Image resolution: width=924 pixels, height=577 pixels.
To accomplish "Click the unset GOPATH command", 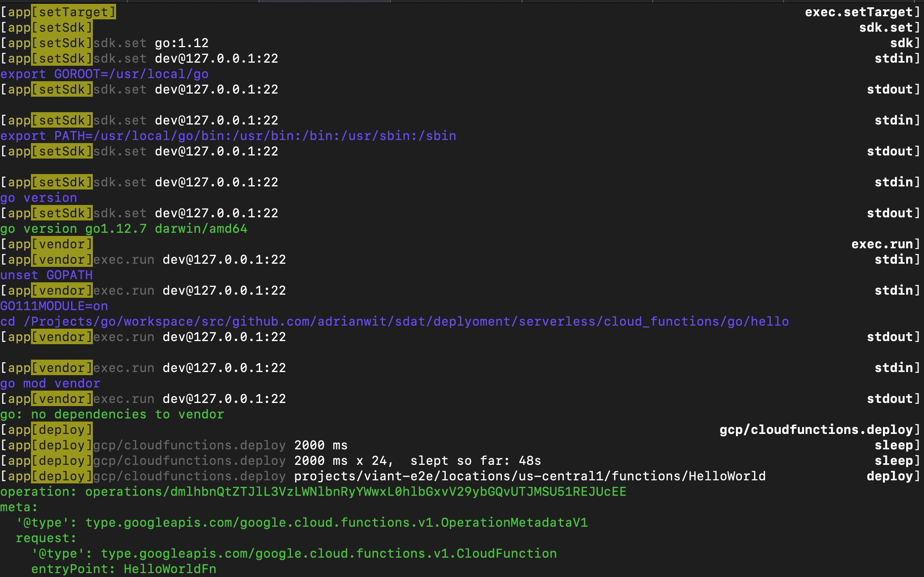I will click(x=46, y=275).
